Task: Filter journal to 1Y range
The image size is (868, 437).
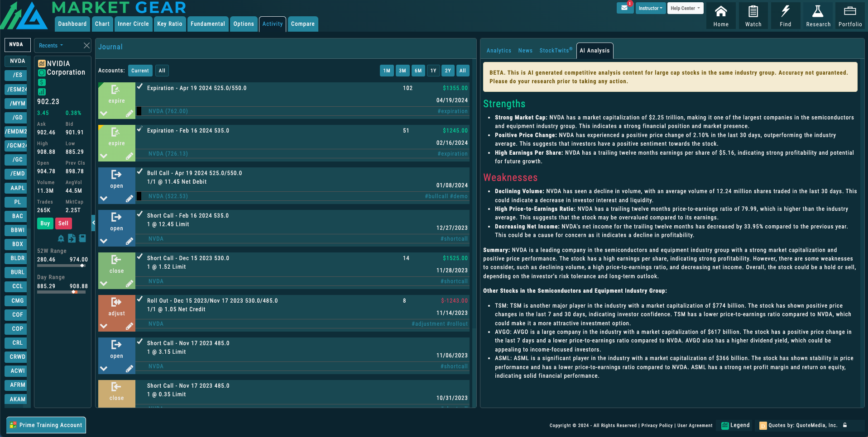Action: point(433,71)
